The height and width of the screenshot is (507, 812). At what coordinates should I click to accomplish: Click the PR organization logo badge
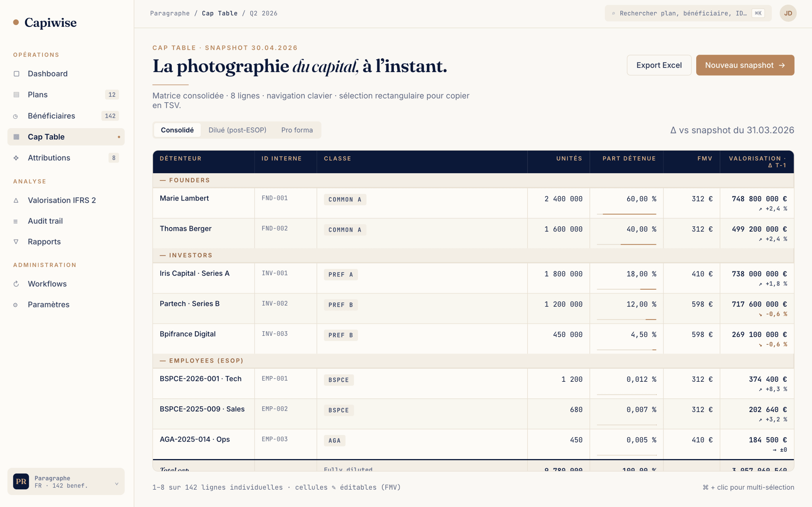tap(21, 481)
